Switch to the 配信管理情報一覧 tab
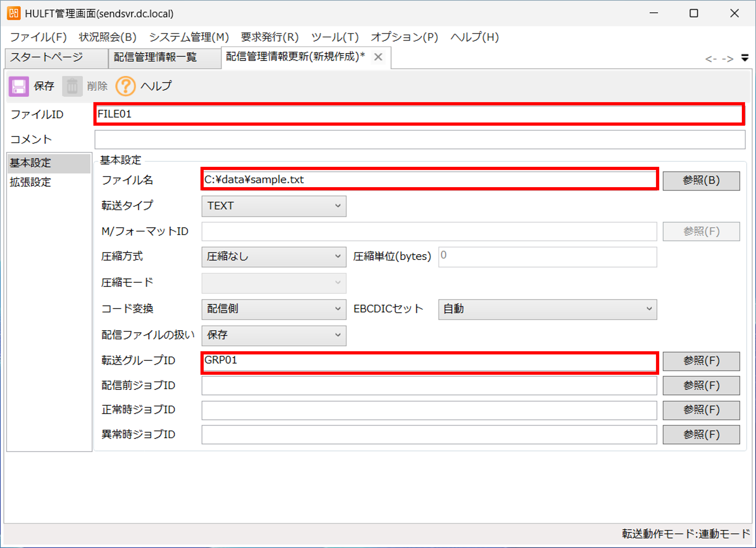Viewport: 756px width, 548px height. [x=155, y=57]
